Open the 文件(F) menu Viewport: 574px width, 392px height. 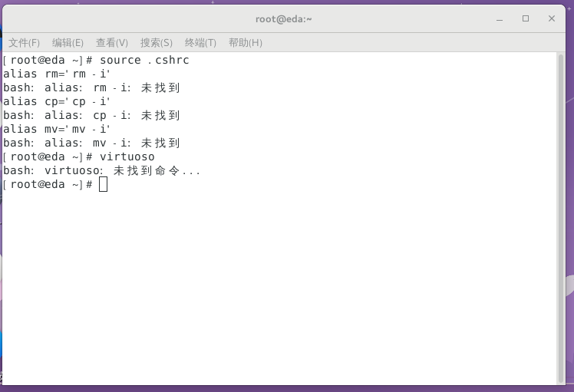point(24,43)
